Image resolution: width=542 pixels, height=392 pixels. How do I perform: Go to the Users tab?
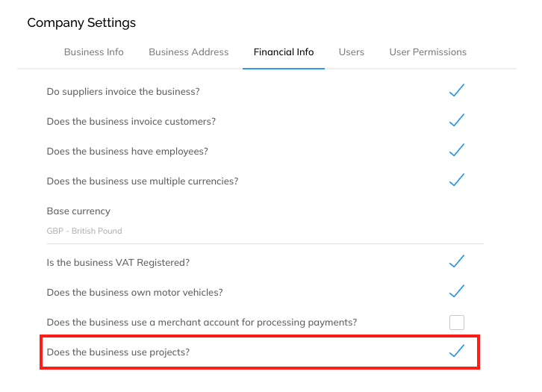(x=352, y=52)
